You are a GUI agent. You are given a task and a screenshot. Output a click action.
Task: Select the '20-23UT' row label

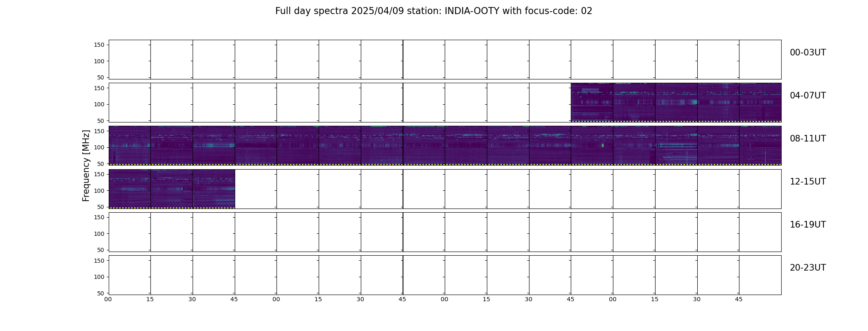pos(808,268)
